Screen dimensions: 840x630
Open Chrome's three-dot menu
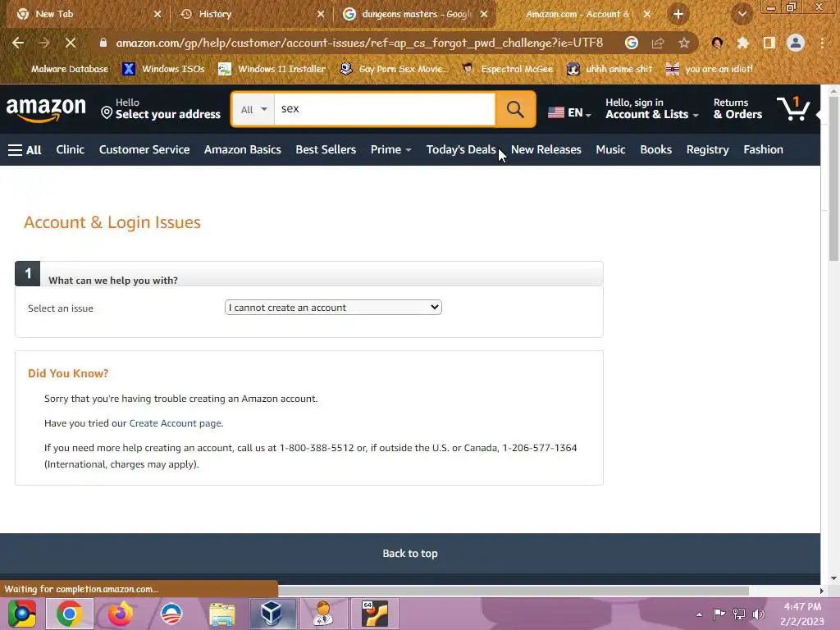pos(822,43)
